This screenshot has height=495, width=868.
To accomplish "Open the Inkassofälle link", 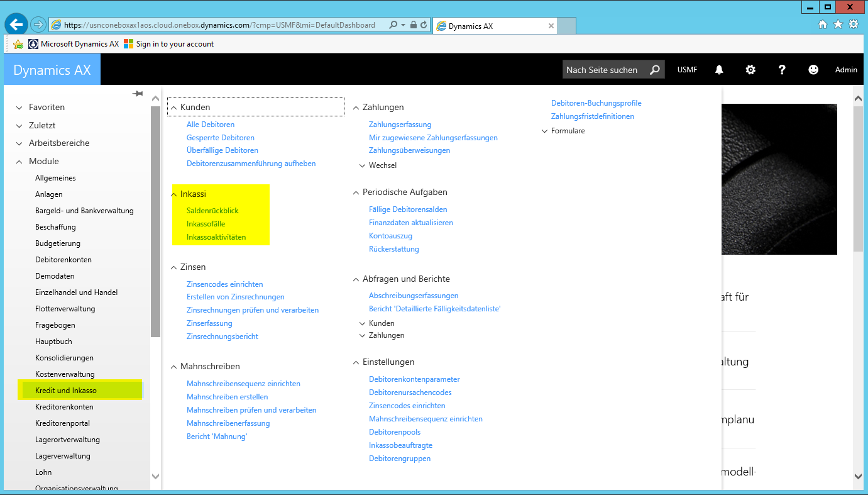I will coord(206,224).
